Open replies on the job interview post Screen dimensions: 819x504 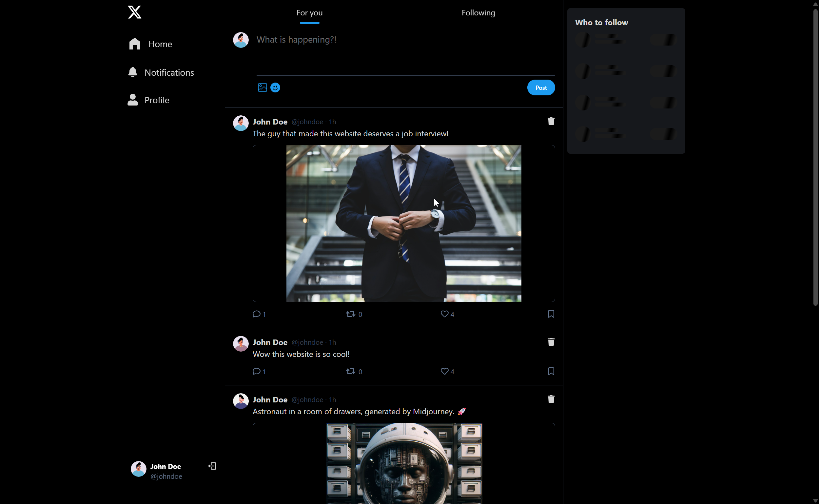pos(256,314)
